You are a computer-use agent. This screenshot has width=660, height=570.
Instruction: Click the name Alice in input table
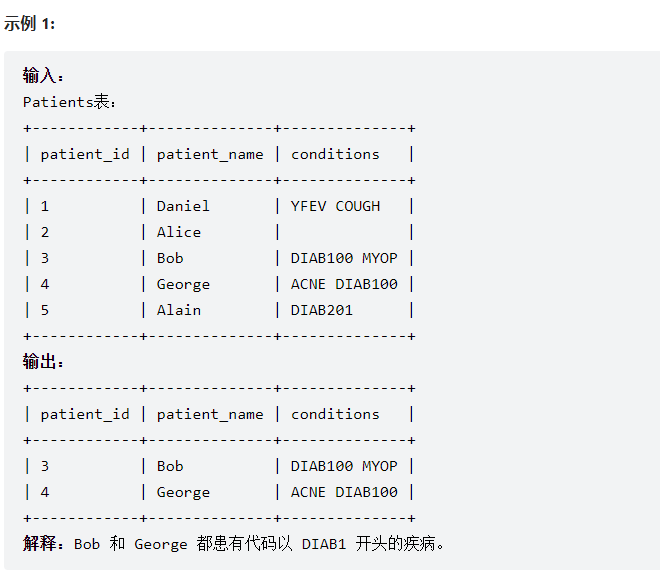coord(179,232)
